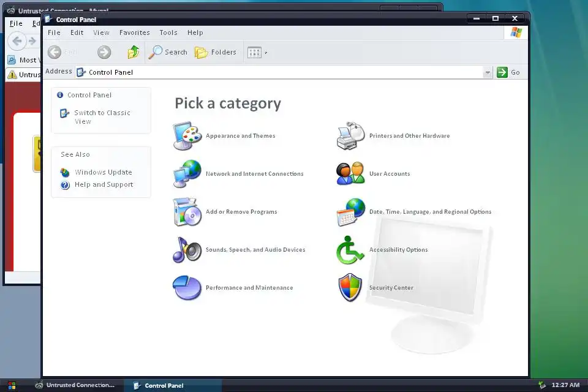This screenshot has height=392, width=588.
Task: Click the Windows flag logo in menu bar
Action: [516, 32]
